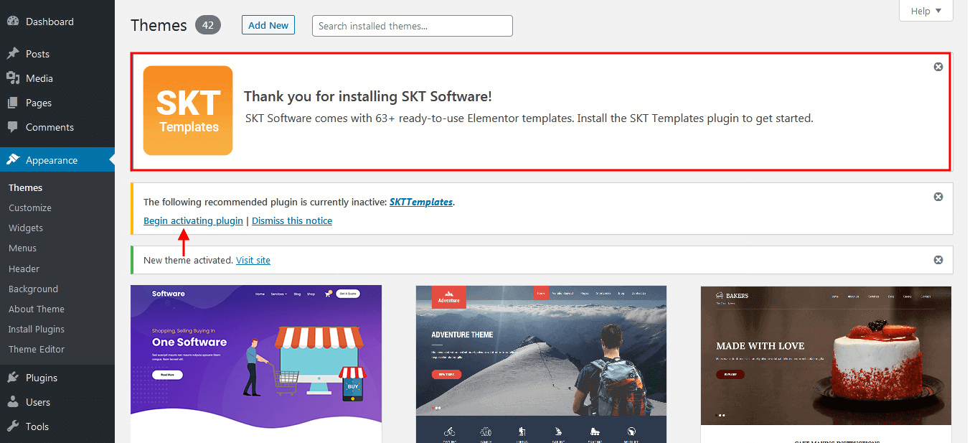Open Theme Editor in the sidebar

37,349
